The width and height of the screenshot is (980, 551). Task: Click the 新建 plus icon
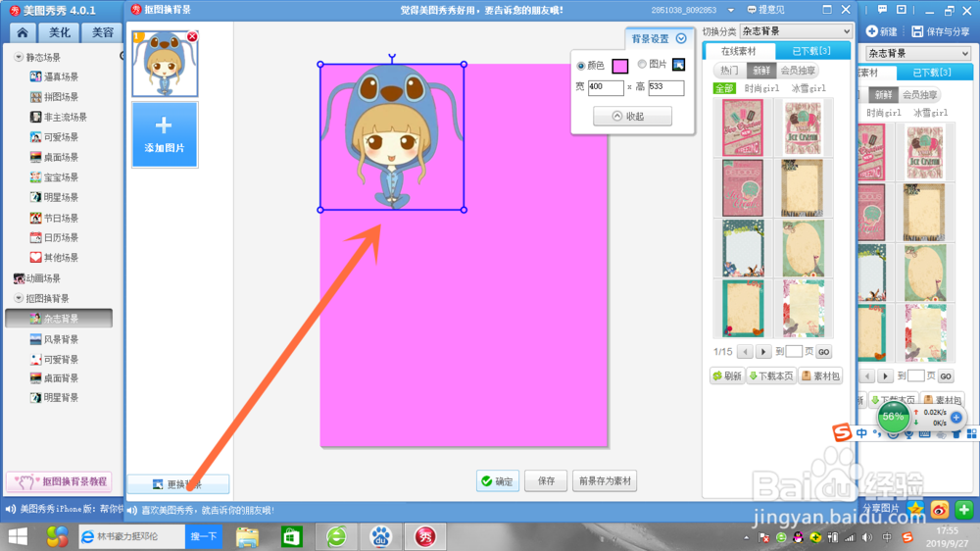[x=871, y=30]
